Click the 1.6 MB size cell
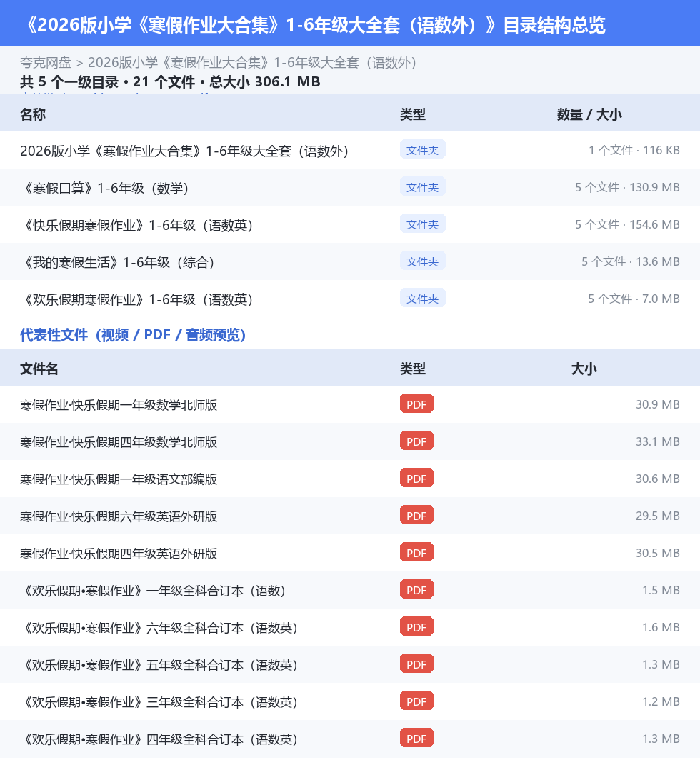This screenshot has height=780, width=700. coord(661,627)
